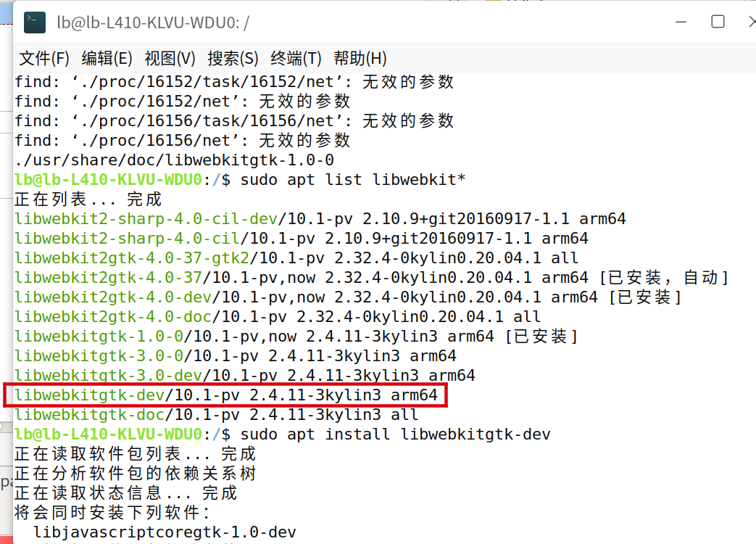756x544 pixels.
Task: Click the line ./usr/share/doc/libwebkitgtk-1.0-0
Action: [174, 160]
